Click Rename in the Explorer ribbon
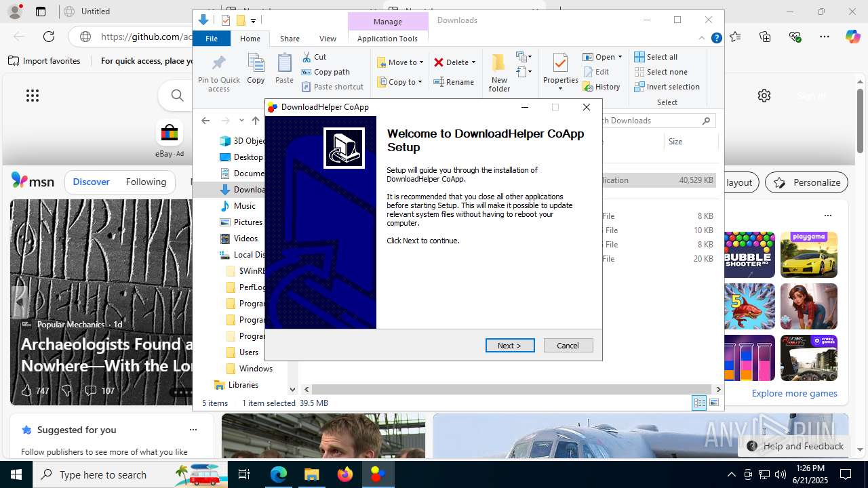 coord(454,82)
